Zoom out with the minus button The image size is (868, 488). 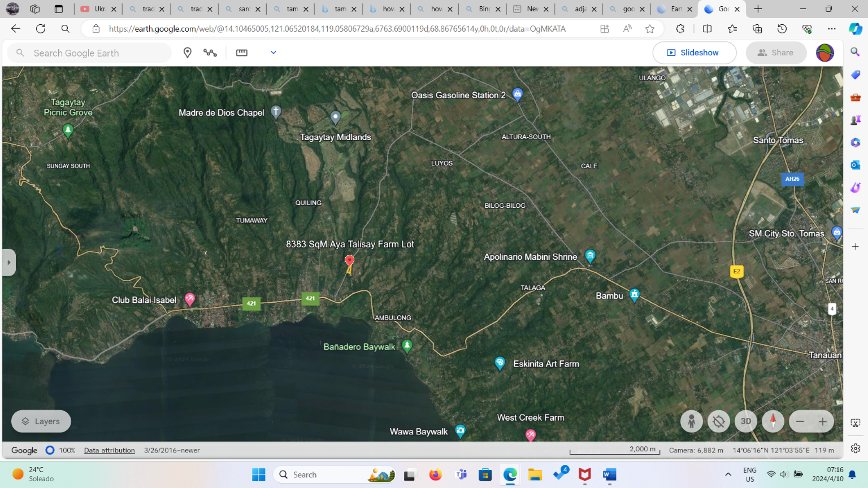[x=800, y=421]
